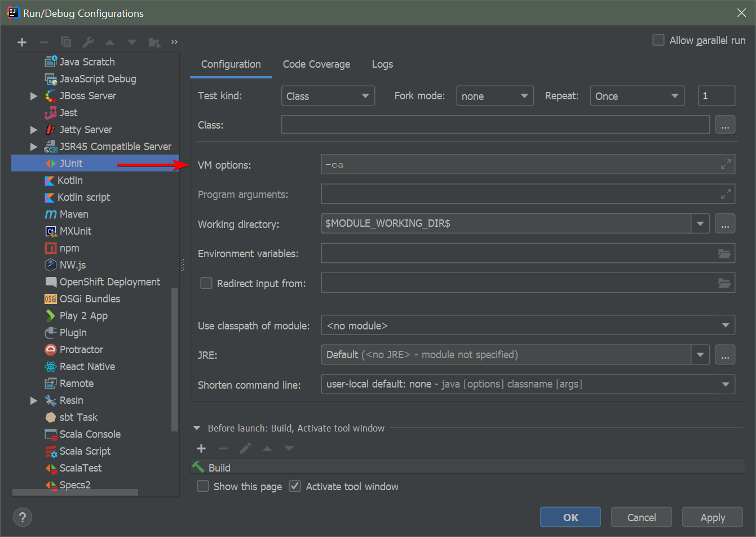Click the vertical scrollbar of the configuration list
This screenshot has height=537, width=756.
pos(175,359)
